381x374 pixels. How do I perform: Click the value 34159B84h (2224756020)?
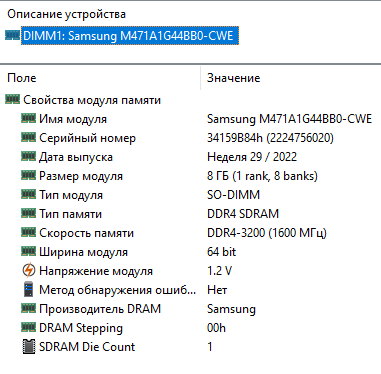(270, 138)
